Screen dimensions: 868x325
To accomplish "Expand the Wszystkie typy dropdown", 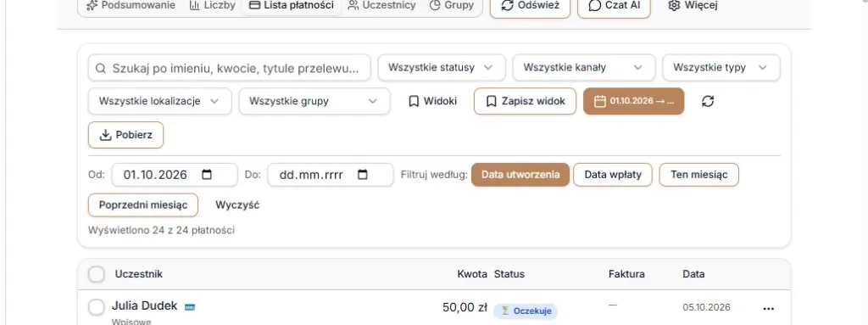I will coord(721,68).
